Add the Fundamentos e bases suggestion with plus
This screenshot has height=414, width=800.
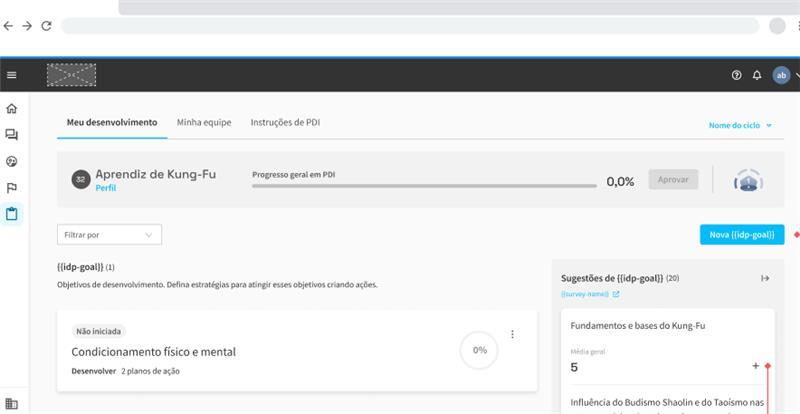click(755, 366)
